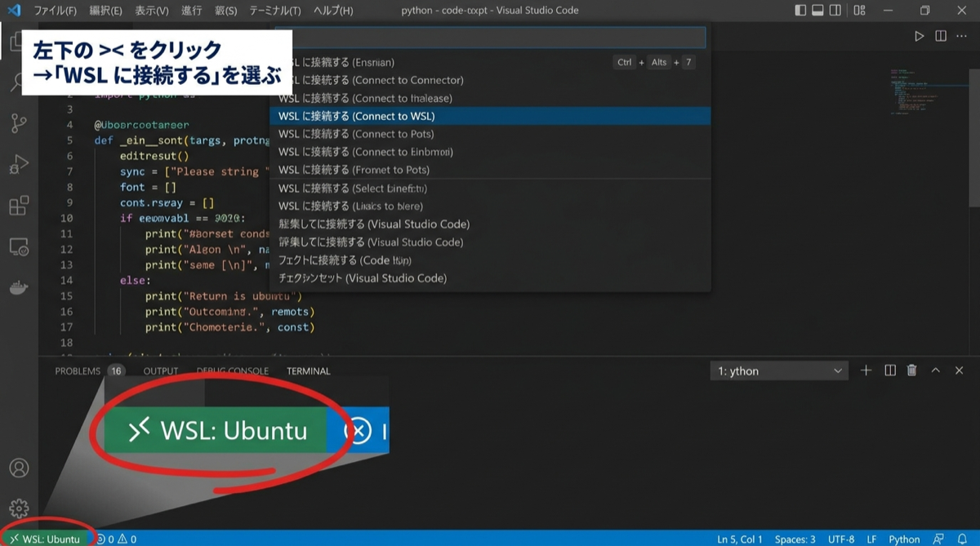Open the 表示(V) menu

(x=152, y=11)
